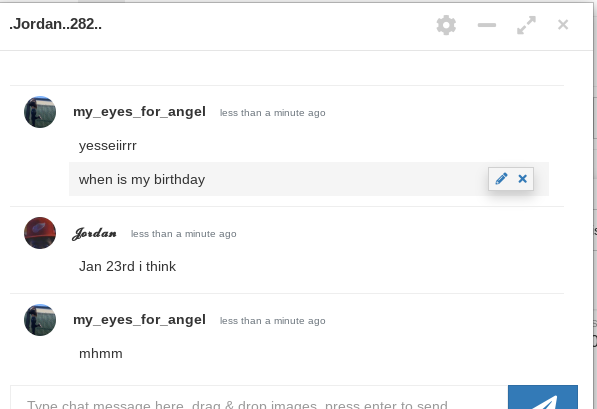Close the .Jordan..282.. chat window

[563, 25]
